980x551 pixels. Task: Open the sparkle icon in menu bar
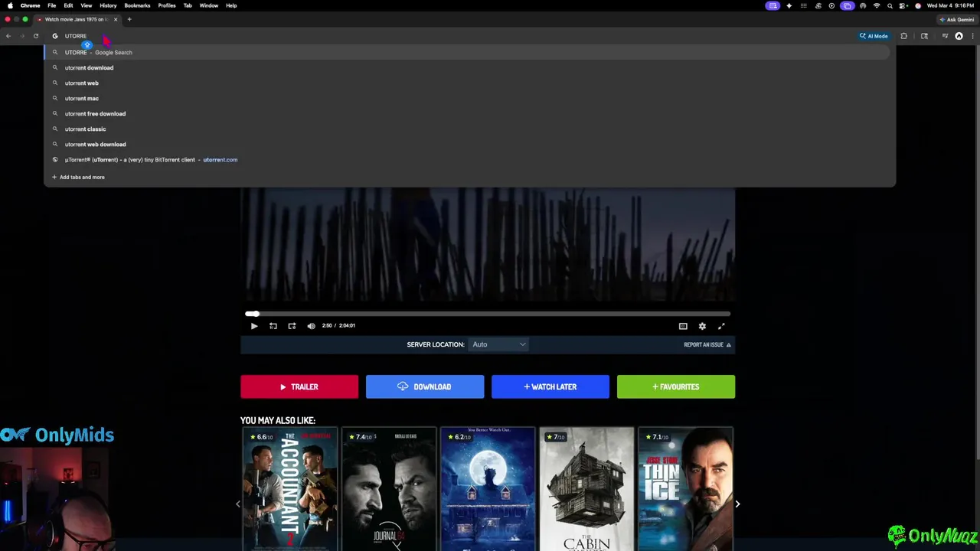pyautogui.click(x=789, y=5)
